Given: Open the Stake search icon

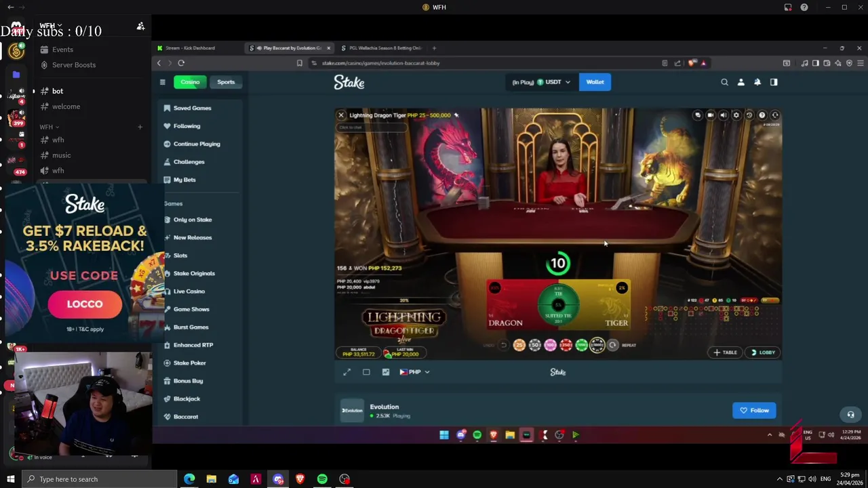Looking at the screenshot, I should [x=724, y=82].
